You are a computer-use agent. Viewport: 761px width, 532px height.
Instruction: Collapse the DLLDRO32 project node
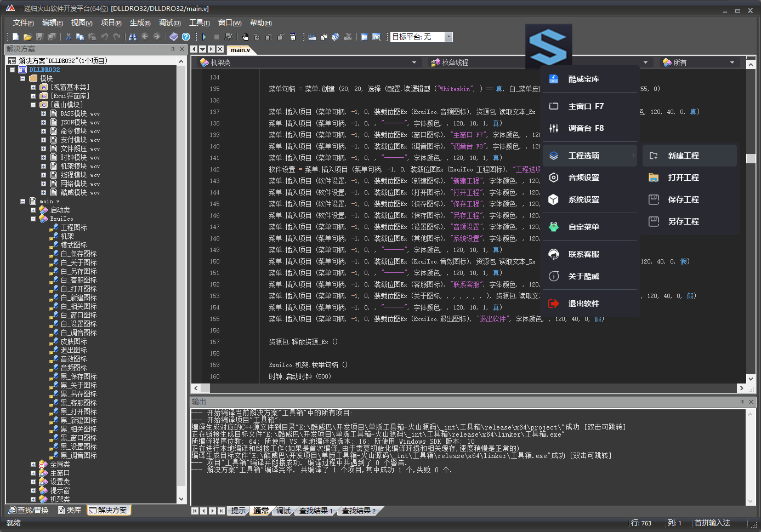point(13,70)
